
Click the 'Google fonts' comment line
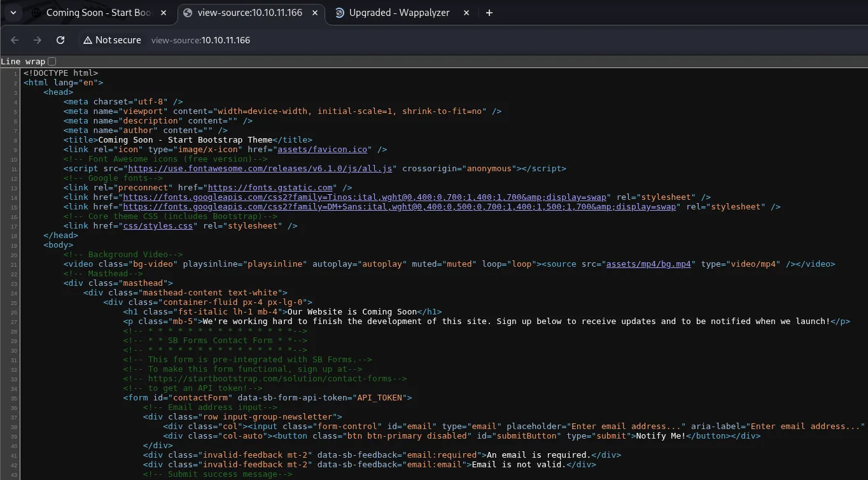click(x=113, y=178)
